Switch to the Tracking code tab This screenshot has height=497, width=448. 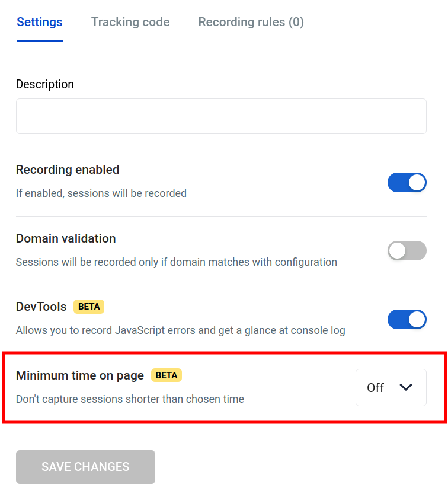pyautogui.click(x=130, y=23)
